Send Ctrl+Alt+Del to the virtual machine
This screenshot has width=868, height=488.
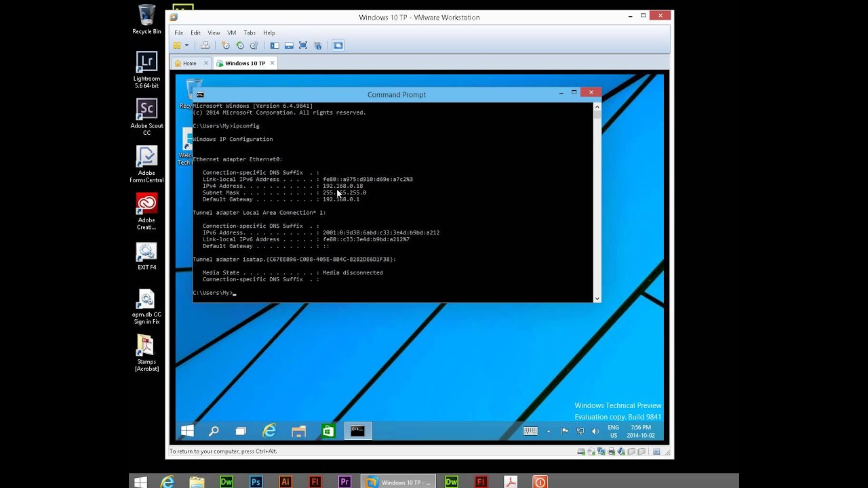pyautogui.click(x=205, y=45)
